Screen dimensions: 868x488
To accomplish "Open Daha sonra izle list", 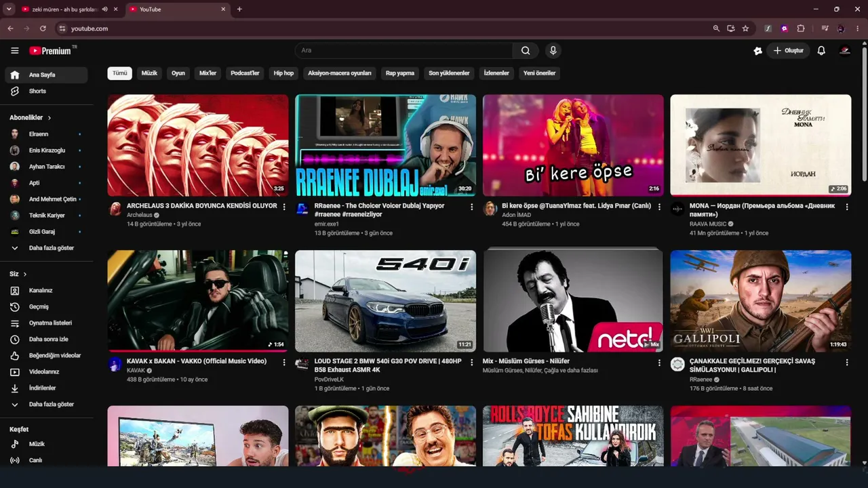I will pos(46,339).
